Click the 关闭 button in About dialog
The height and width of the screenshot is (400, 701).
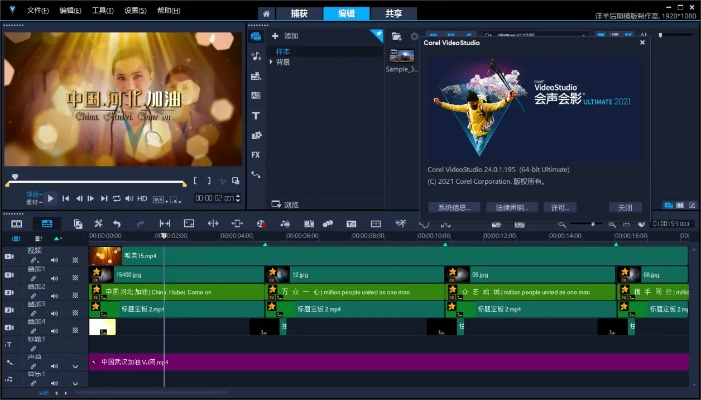coord(624,207)
